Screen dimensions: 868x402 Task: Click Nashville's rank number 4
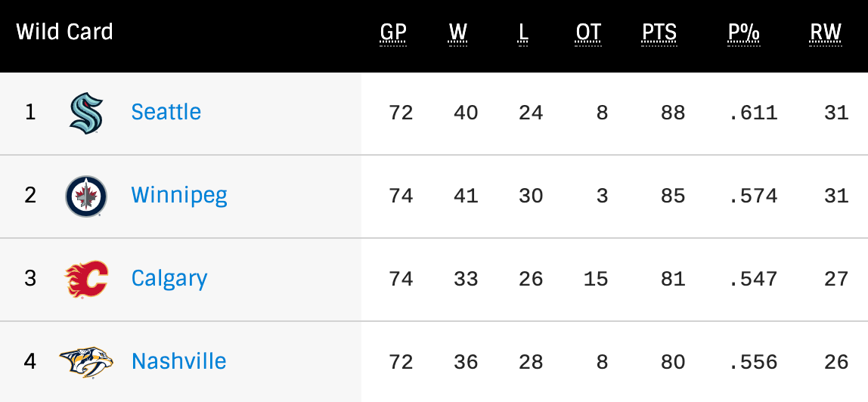(30, 362)
